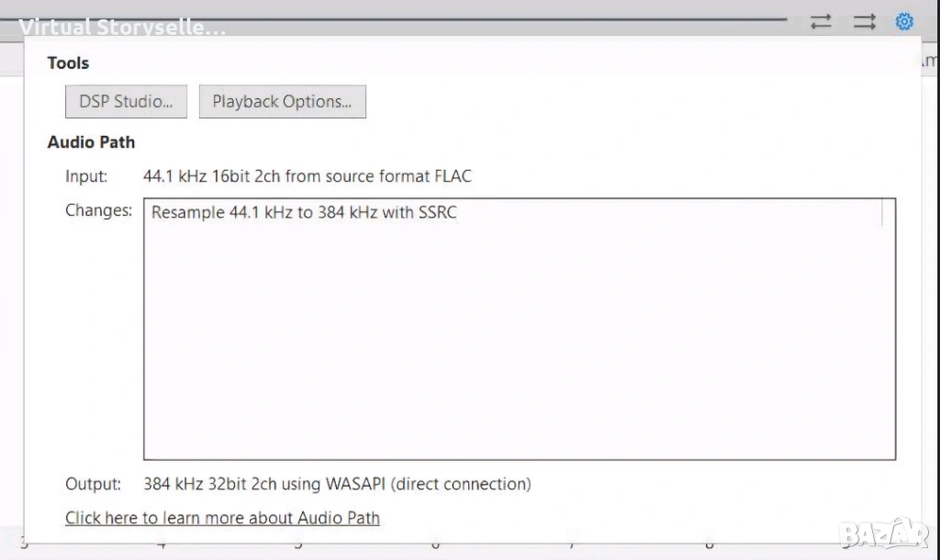The height and width of the screenshot is (560, 940).
Task: Toggle the shuffle playback icon
Action: 864,22
